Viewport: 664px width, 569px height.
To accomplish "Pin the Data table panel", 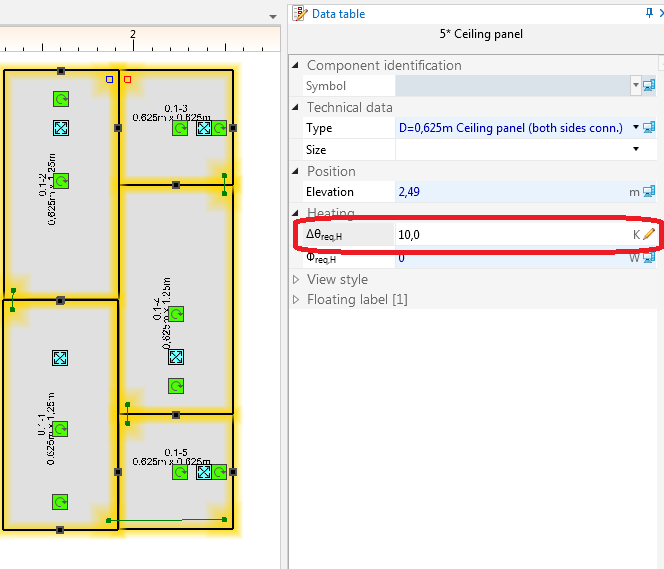I will tap(649, 13).
